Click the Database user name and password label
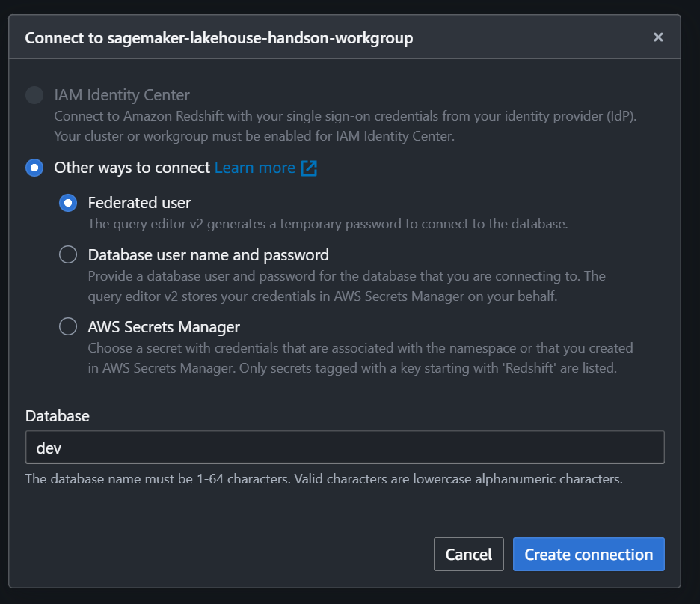Screen dimensions: 700x604 click(x=209, y=255)
